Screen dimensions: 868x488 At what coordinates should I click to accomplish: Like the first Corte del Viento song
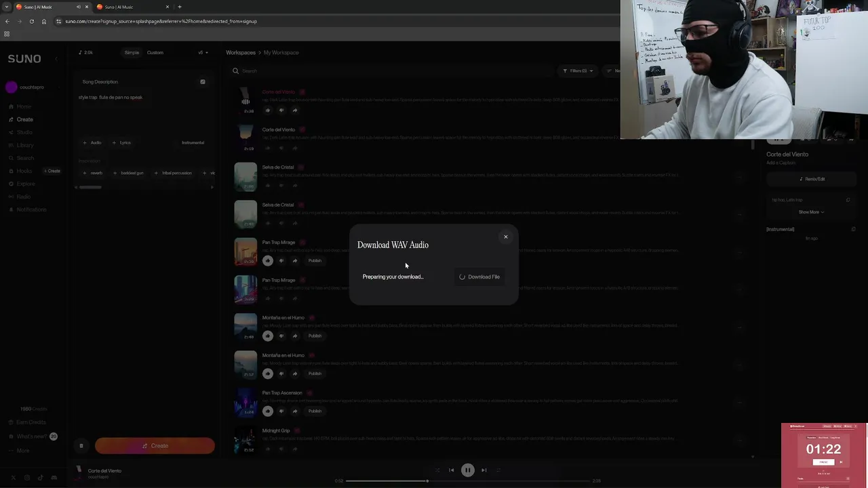tap(268, 110)
